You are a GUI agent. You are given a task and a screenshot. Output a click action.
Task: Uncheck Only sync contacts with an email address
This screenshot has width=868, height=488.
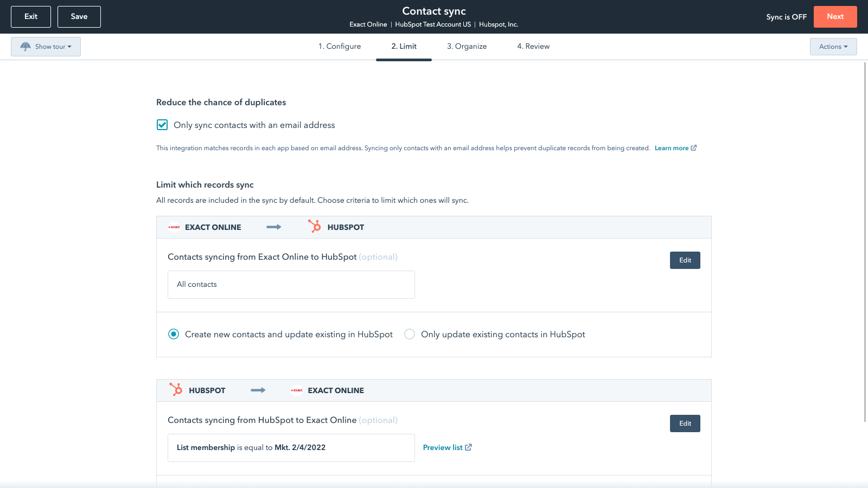tap(162, 125)
